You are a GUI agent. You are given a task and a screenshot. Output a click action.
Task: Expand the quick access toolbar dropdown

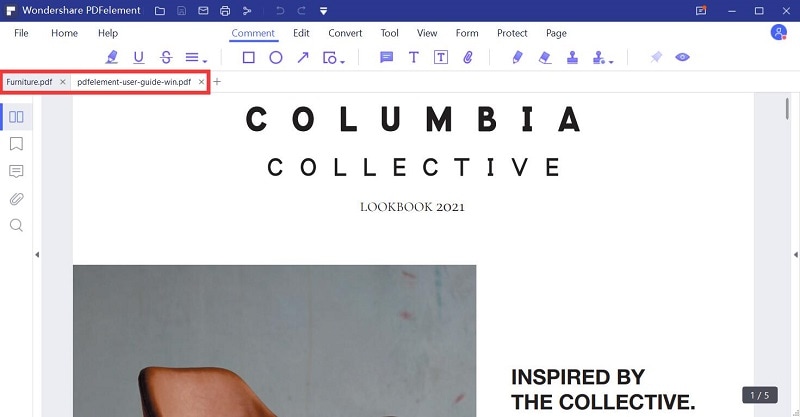click(323, 11)
